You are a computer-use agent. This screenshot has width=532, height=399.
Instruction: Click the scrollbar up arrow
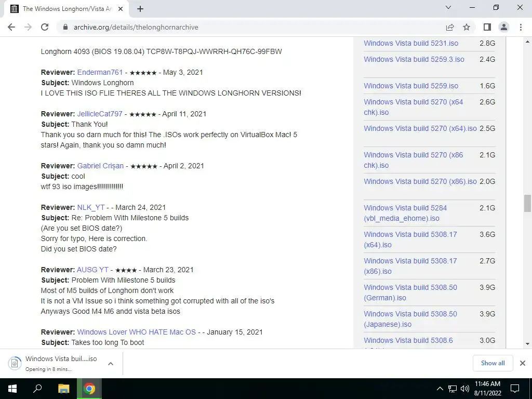point(527,42)
